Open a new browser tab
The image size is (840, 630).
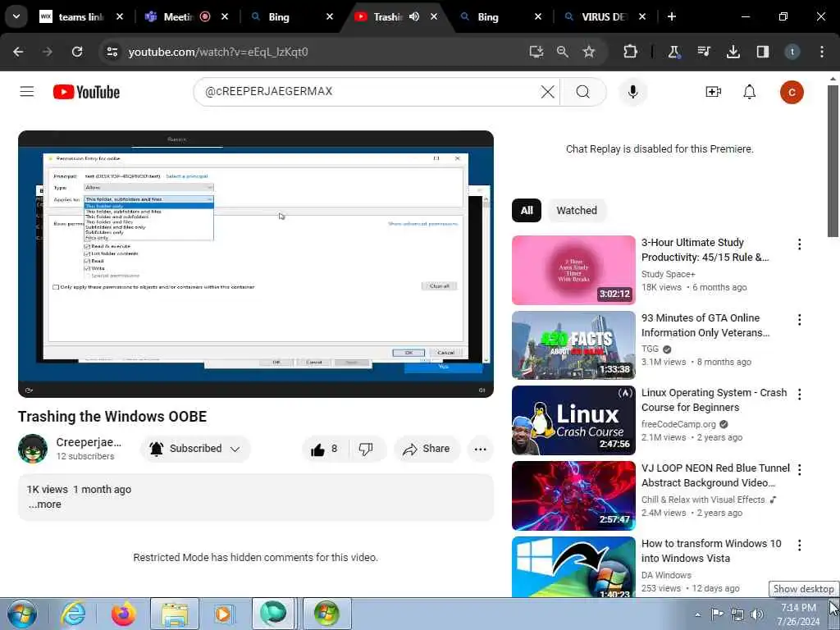[x=672, y=16]
